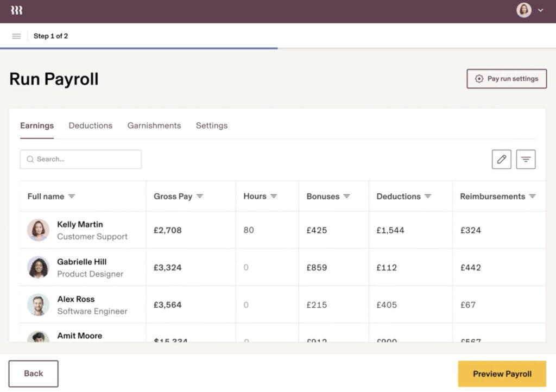Click the Deductions column sort icon
This screenshot has height=392, width=556.
[428, 197]
